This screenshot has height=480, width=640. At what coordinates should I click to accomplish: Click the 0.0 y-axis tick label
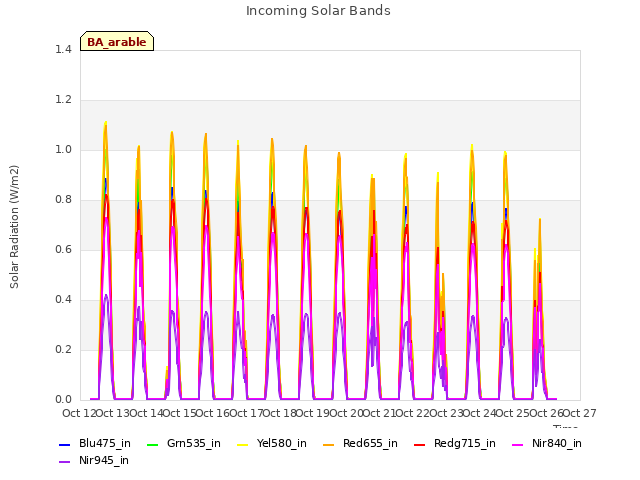pos(63,400)
